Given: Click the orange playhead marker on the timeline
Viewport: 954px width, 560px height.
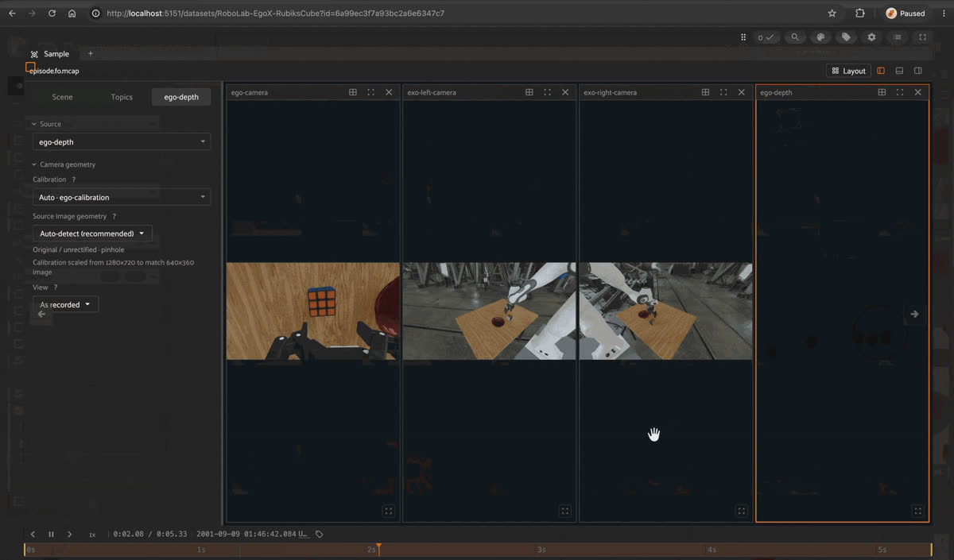Looking at the screenshot, I should pos(378,548).
